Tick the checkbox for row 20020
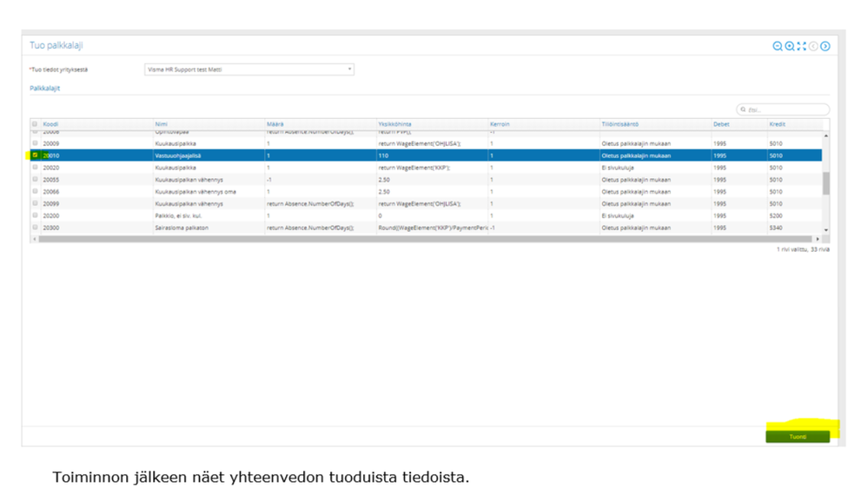 pyautogui.click(x=35, y=167)
